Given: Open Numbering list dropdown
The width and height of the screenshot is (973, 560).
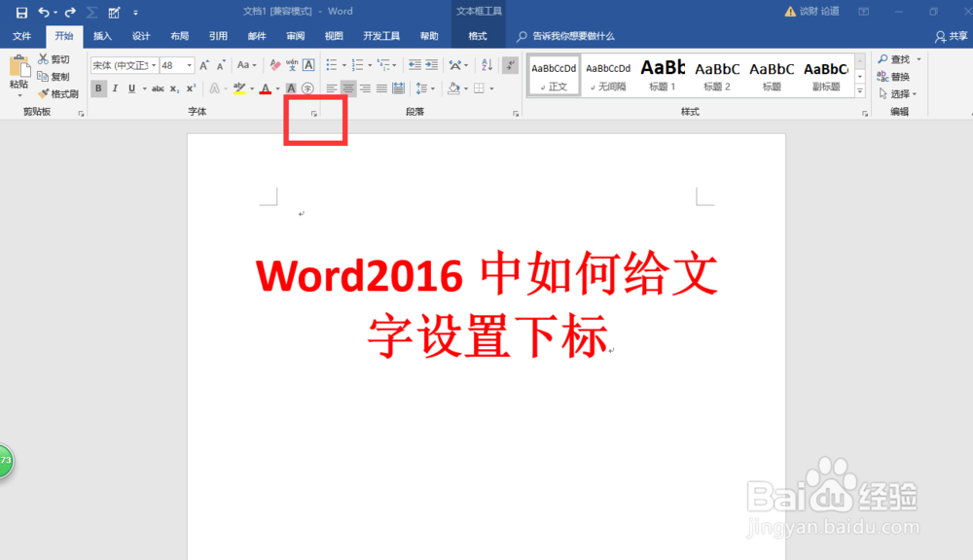Looking at the screenshot, I should (x=370, y=65).
